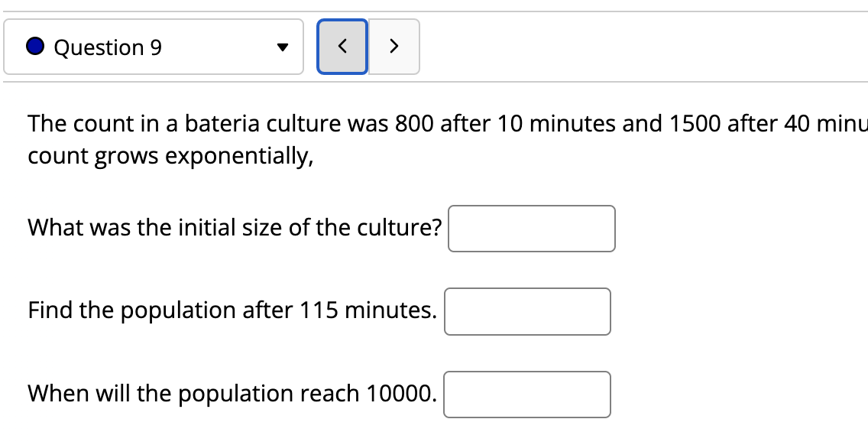This screenshot has width=868, height=445.
Task: Click the words "count grows" in the problem
Action: coord(93,156)
